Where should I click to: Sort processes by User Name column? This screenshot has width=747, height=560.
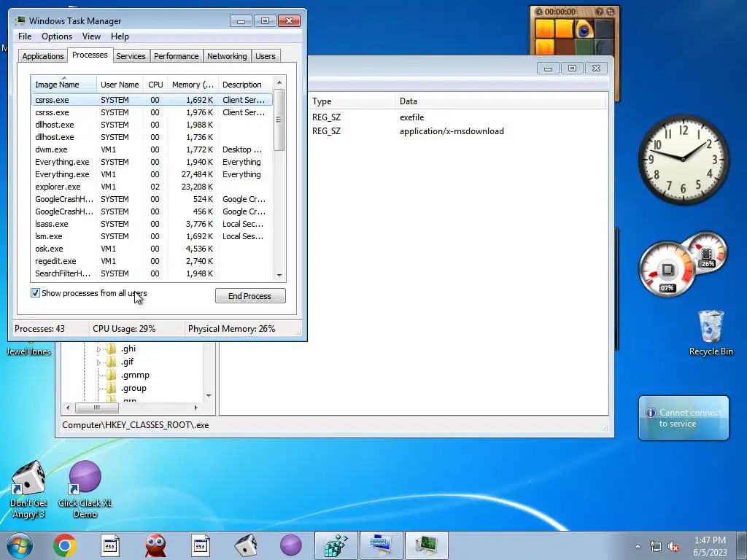120,85
